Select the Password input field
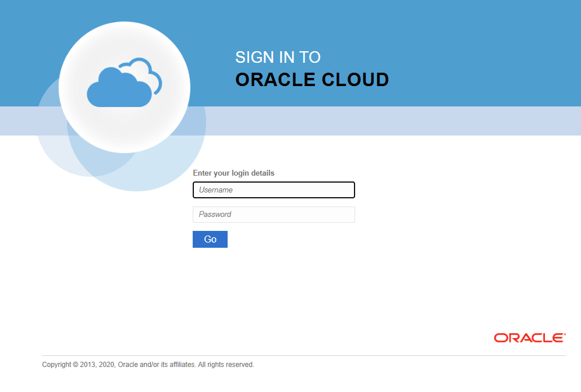Viewport: 581px width, 392px height. coord(274,215)
